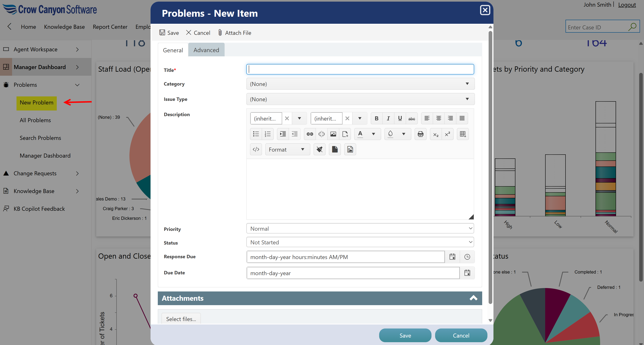Viewport: 644px width, 345px height.
Task: Open All Problems in sidebar
Action: [35, 120]
